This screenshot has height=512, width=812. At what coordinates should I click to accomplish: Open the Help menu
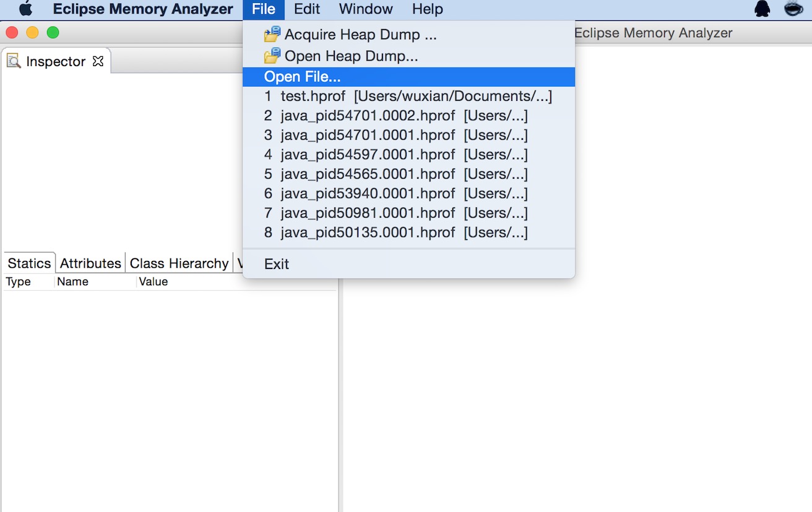click(428, 9)
